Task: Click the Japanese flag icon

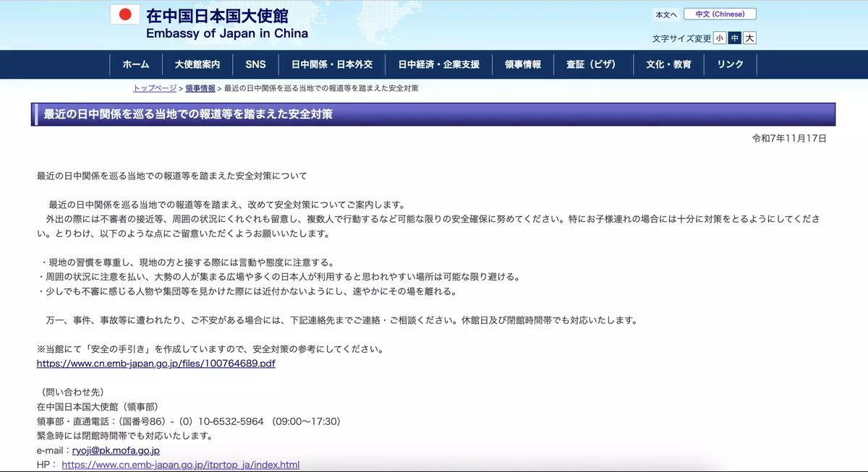Action: click(124, 14)
